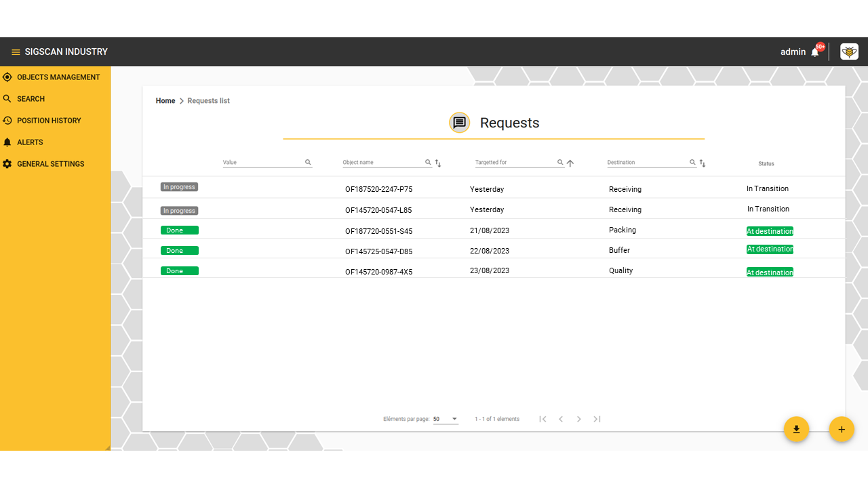Click In progress badge for OF145720-0547-L85
The height and width of the screenshot is (488, 868).
point(179,211)
